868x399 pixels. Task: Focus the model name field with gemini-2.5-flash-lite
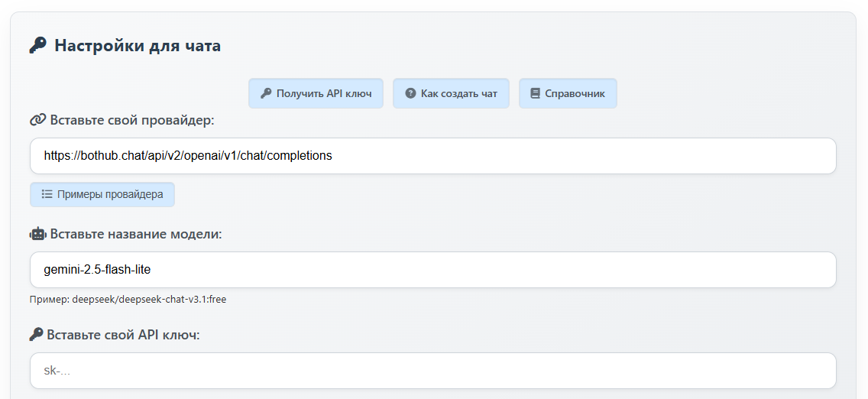[x=433, y=270]
